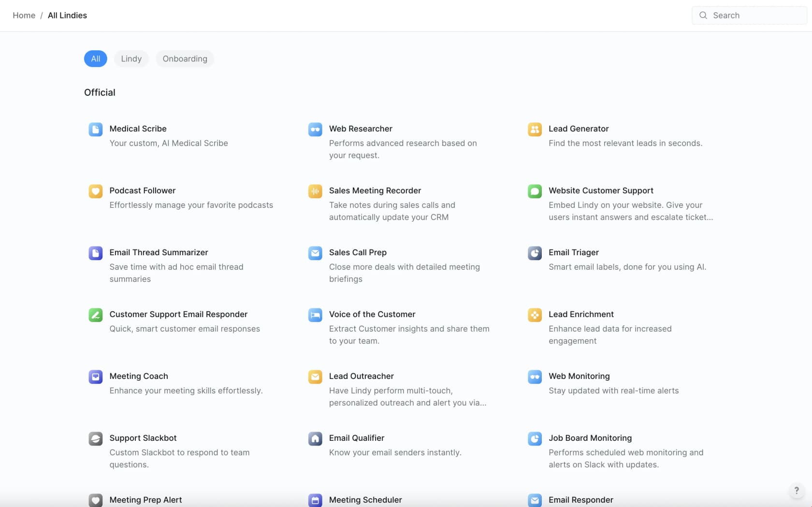Click the Meeting Scheduler calendar icon
812x507 pixels.
click(315, 500)
